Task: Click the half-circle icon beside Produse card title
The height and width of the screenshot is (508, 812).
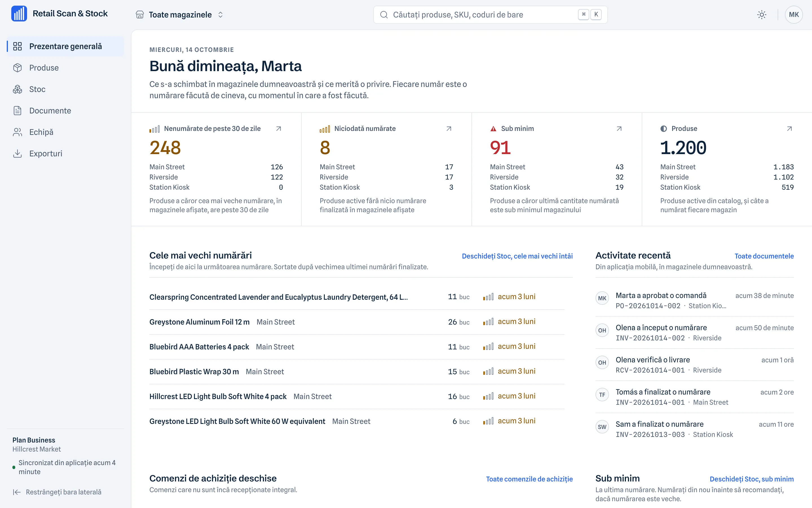Action: (x=663, y=129)
